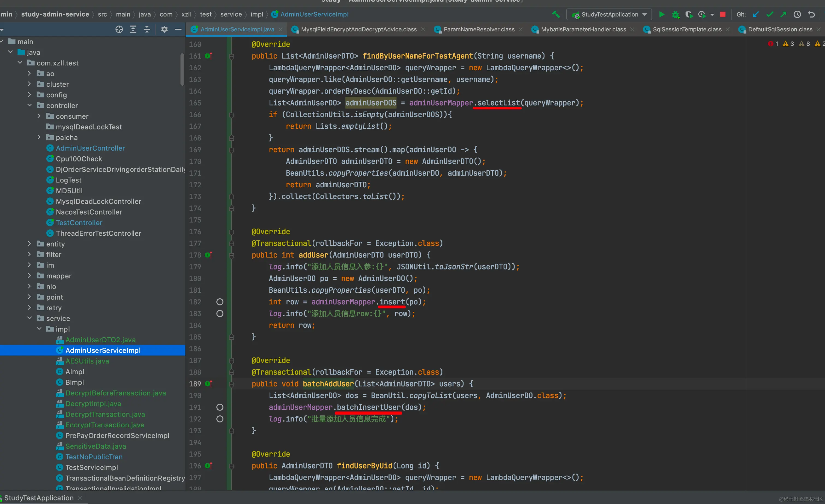The width and height of the screenshot is (825, 504).
Task: Toggle code fold marker on line 169
Action: point(231,150)
